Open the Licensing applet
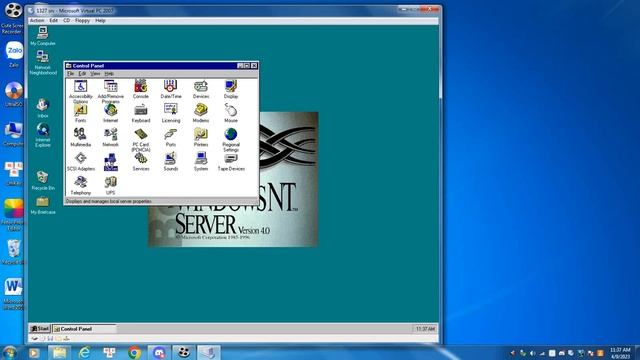This screenshot has width=640, height=360. [x=171, y=113]
